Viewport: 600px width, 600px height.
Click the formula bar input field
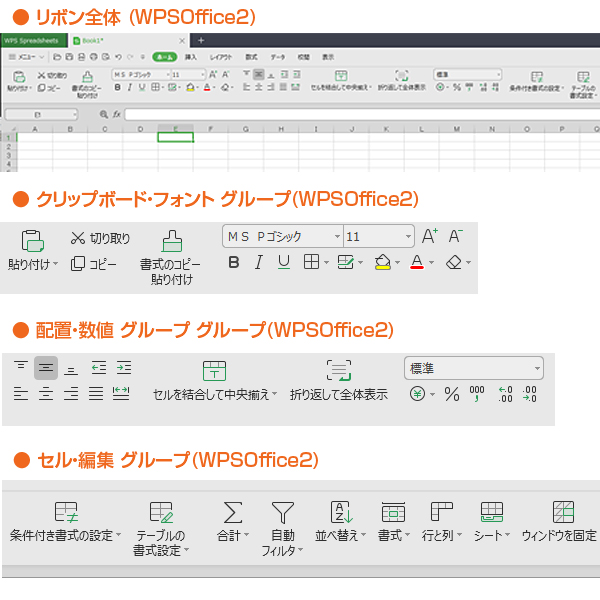(x=350, y=114)
